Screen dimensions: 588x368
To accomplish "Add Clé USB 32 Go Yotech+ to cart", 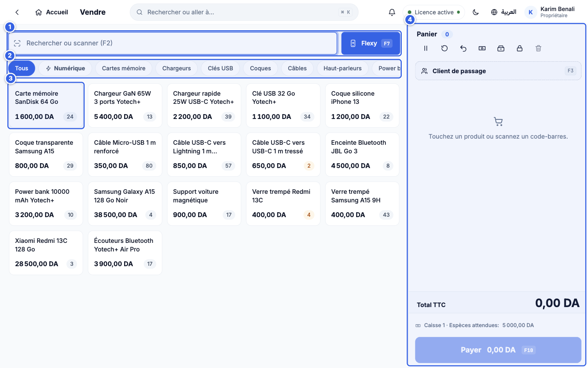I will point(283,105).
